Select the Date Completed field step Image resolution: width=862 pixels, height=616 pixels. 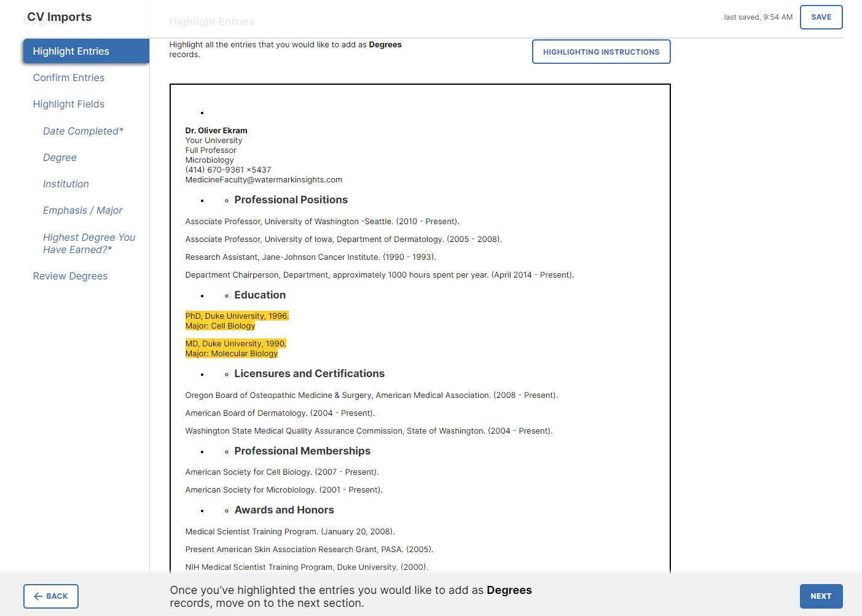[x=83, y=131]
